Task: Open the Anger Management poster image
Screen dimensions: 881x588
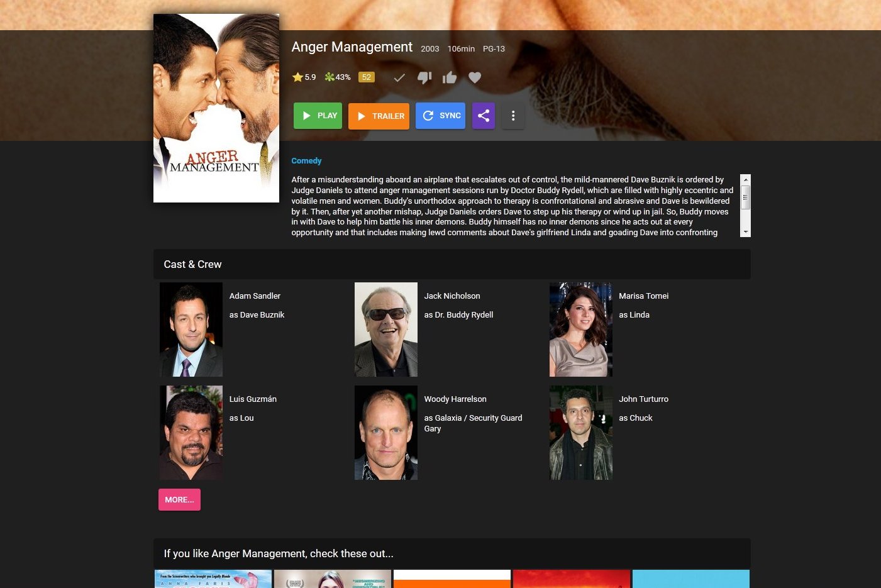Action: coord(216,108)
